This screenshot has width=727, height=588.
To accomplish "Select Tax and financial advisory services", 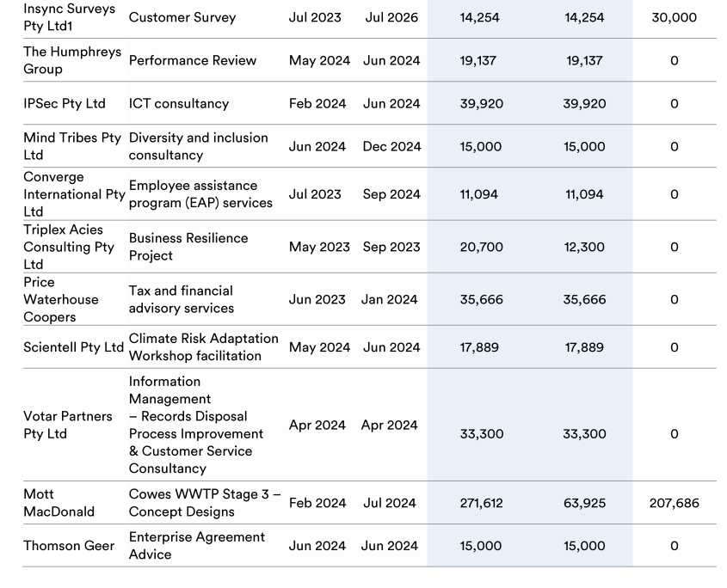I will [x=181, y=299].
